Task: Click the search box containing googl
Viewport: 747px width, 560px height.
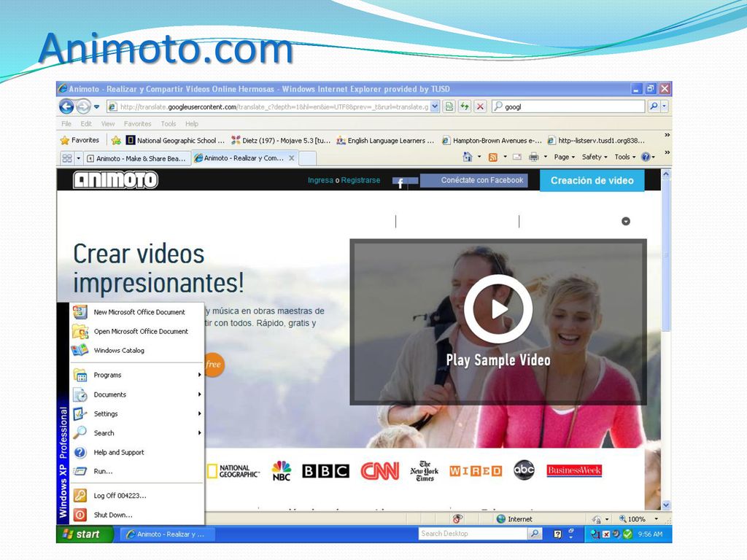Action: click(568, 106)
